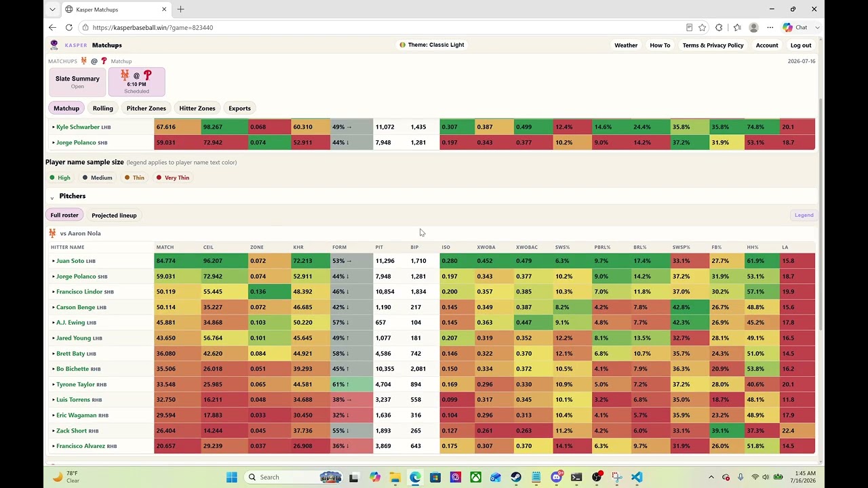Open Visual Studio Code from the taskbar
Image resolution: width=868 pixels, height=488 pixels.
click(637, 477)
